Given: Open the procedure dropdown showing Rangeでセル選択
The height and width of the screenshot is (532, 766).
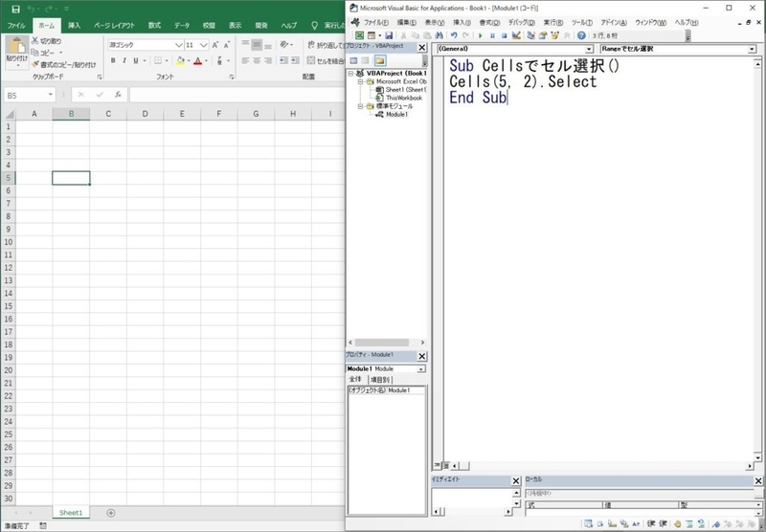Looking at the screenshot, I should [752, 49].
